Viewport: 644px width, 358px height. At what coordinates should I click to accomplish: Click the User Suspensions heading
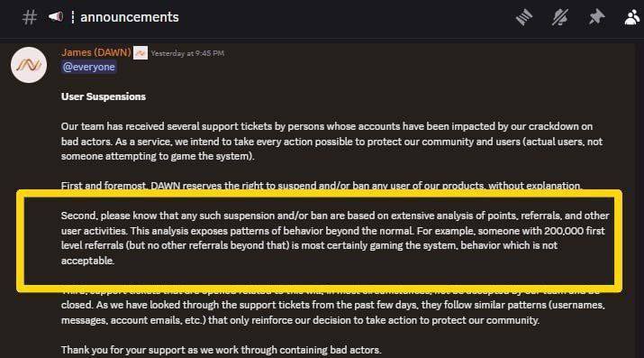(x=104, y=96)
